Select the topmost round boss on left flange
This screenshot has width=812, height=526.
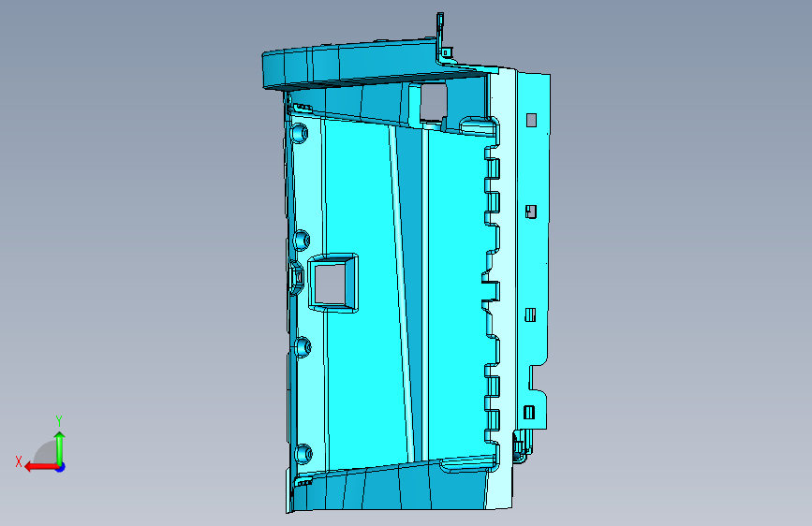point(300,133)
